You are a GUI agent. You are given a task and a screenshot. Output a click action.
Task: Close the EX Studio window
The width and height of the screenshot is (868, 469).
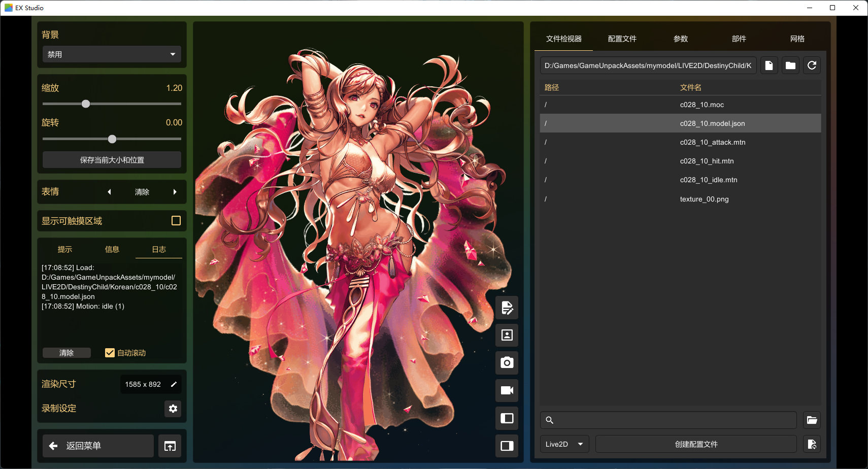856,8
